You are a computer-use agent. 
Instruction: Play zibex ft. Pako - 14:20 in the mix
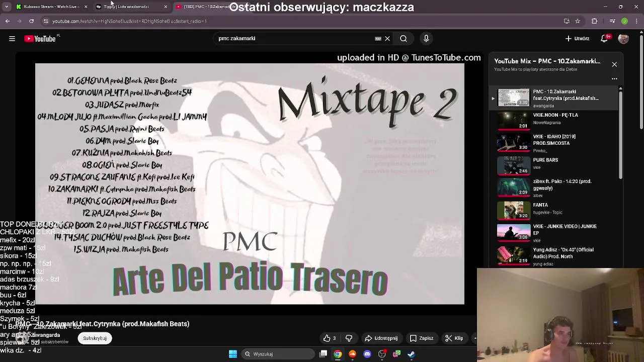click(x=555, y=188)
